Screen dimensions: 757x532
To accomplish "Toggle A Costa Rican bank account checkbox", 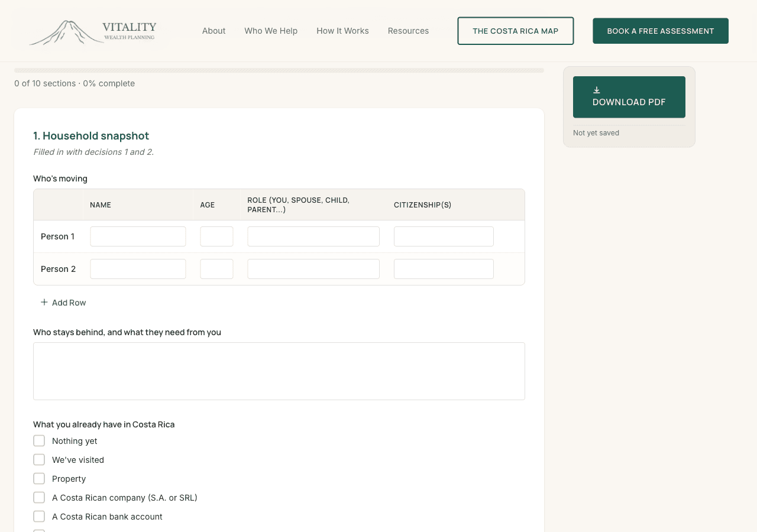I will (x=39, y=517).
